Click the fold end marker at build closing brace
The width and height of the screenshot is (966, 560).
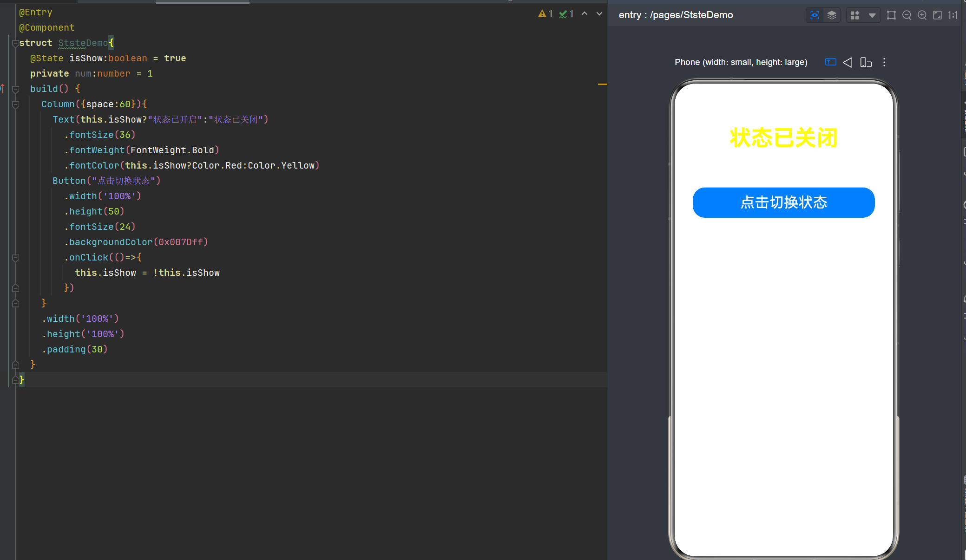[15, 365]
